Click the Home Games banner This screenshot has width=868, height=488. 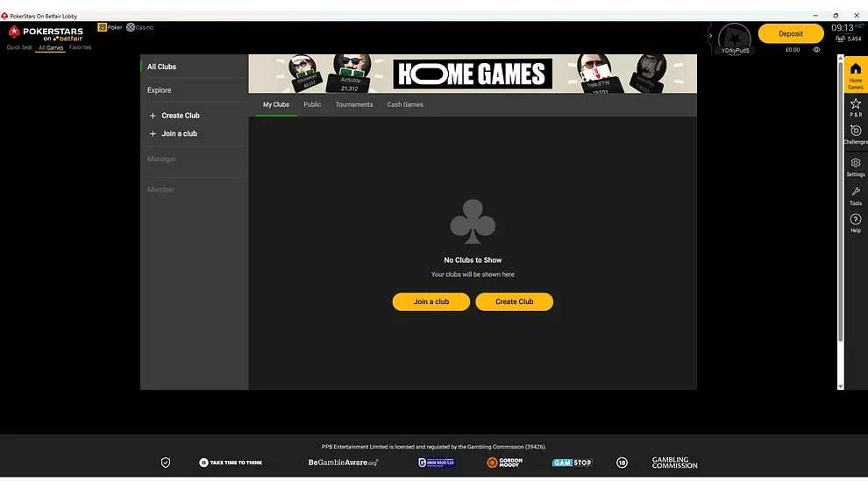(473, 74)
